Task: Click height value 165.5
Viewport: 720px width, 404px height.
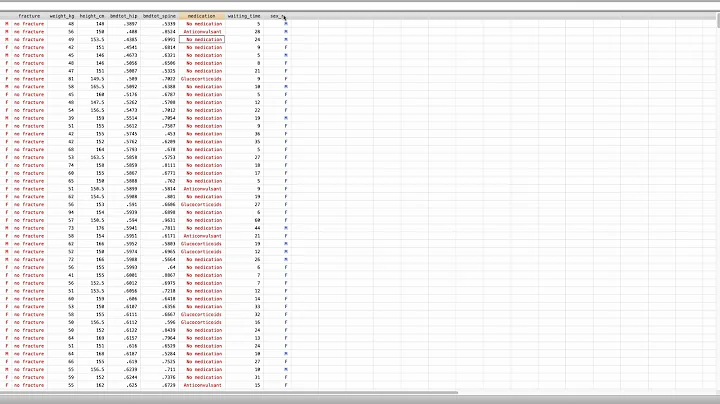Action: (97, 87)
